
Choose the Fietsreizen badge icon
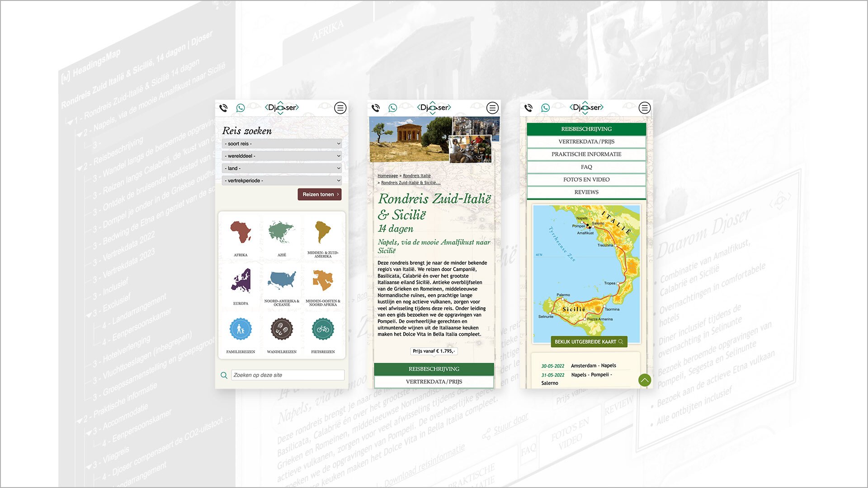[323, 329]
